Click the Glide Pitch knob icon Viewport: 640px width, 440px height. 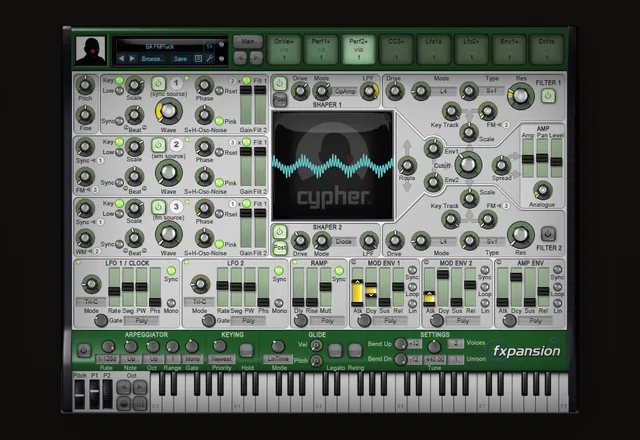316,360
